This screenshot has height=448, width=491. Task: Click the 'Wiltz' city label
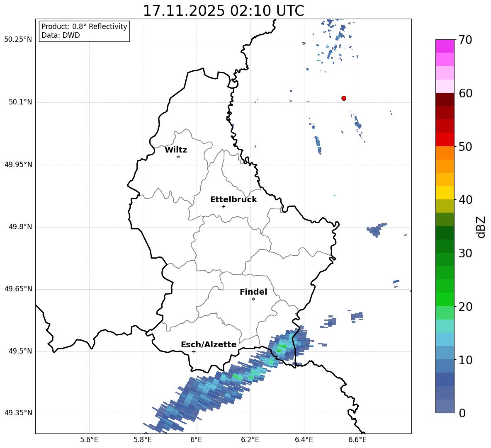(x=176, y=150)
